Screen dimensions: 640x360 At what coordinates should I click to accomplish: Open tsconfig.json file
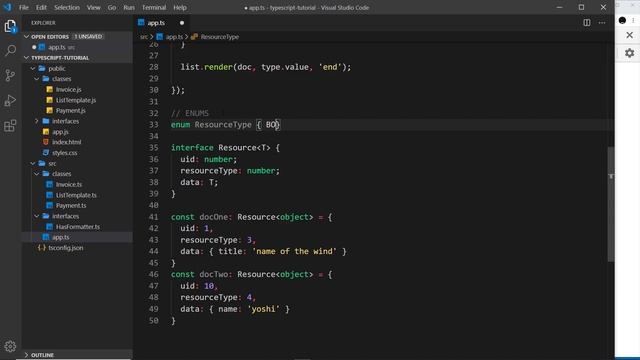coord(66,248)
